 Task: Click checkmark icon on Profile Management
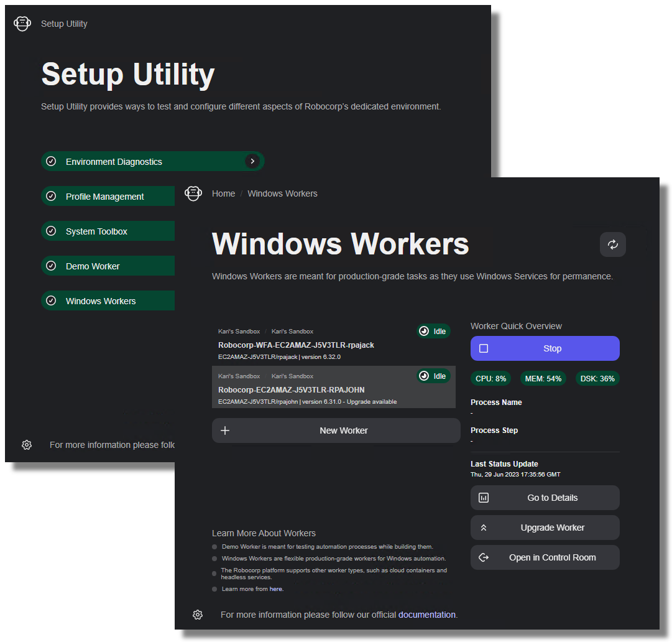[51, 196]
